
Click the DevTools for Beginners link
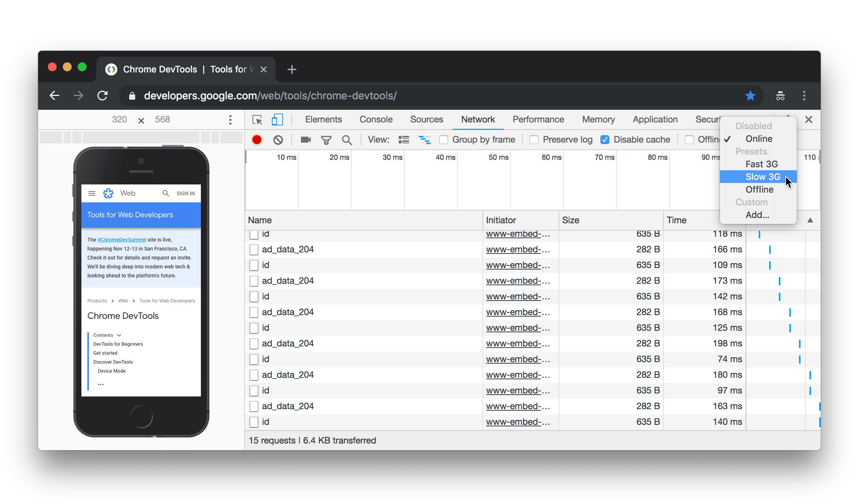[x=118, y=344]
